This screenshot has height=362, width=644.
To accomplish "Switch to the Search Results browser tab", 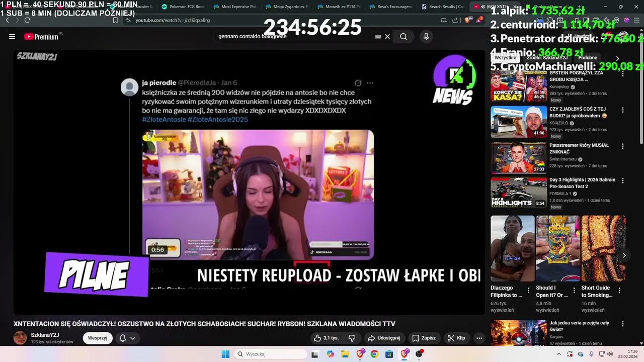I will click(443, 7).
